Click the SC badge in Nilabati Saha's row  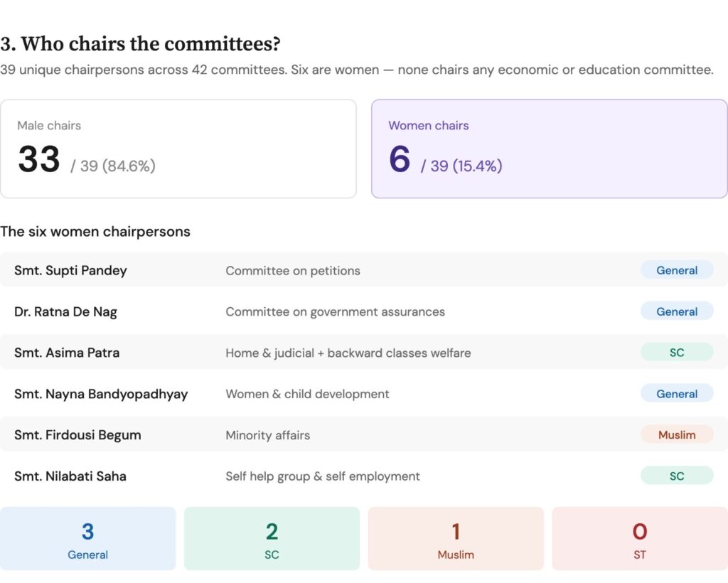(676, 476)
